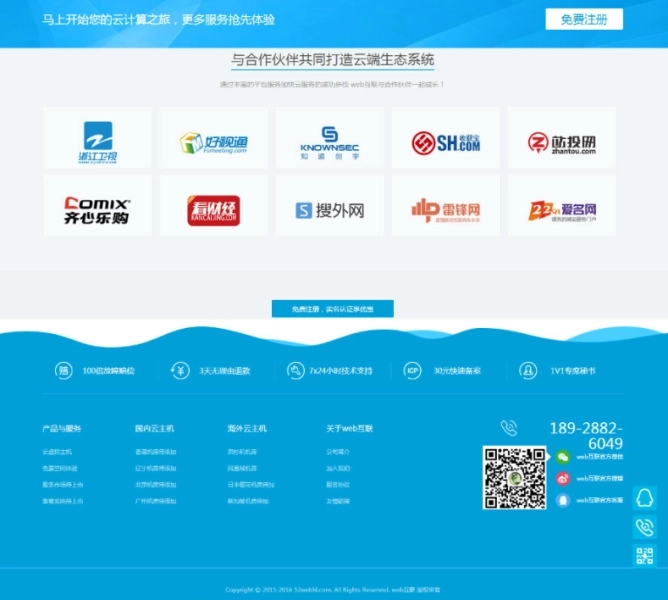
Task: Click the 189-2882-6049 phone number
Action: 586,436
